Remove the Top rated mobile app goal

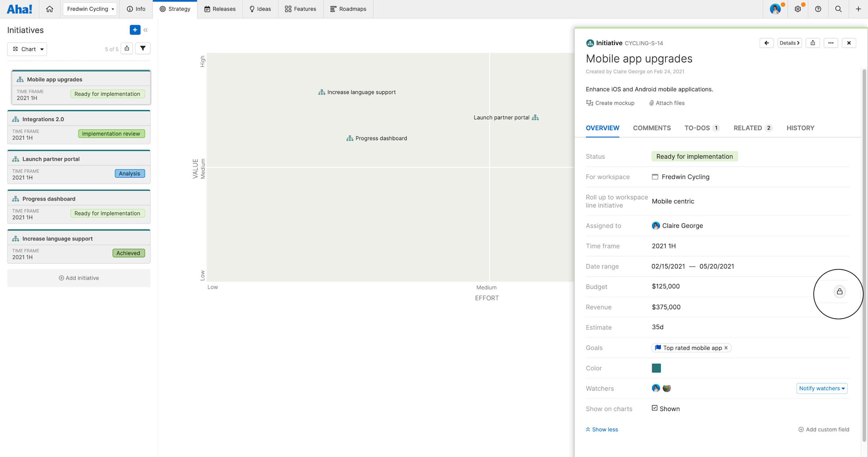pyautogui.click(x=726, y=348)
